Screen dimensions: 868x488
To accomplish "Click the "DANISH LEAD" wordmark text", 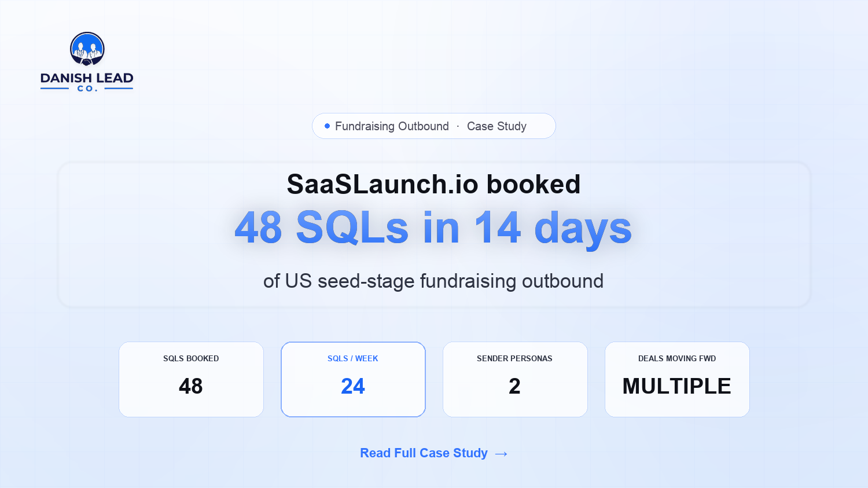I will pyautogui.click(x=87, y=78).
